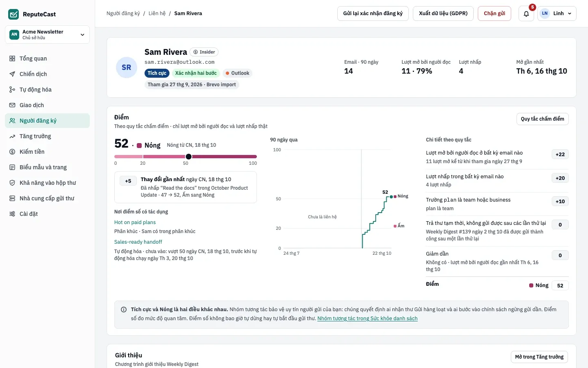The width and height of the screenshot is (588, 368).
Task: Open Quy tắc chấm điểm button
Action: click(x=543, y=119)
